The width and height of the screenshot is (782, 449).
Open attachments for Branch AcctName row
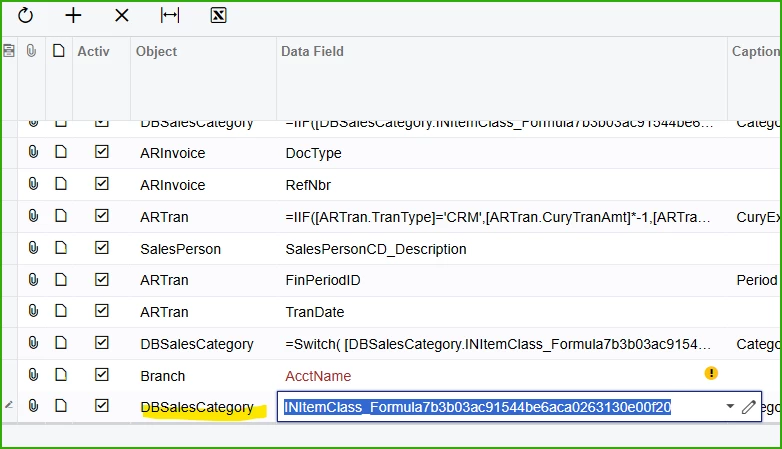pyautogui.click(x=33, y=374)
